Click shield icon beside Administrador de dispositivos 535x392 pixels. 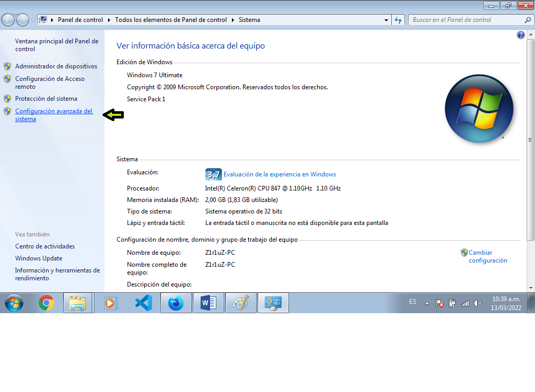pos(7,66)
